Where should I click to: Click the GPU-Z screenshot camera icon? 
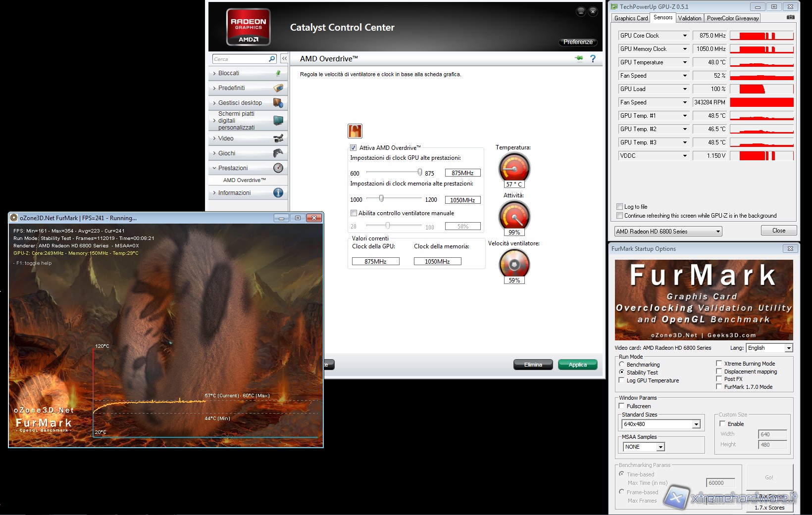point(791,17)
